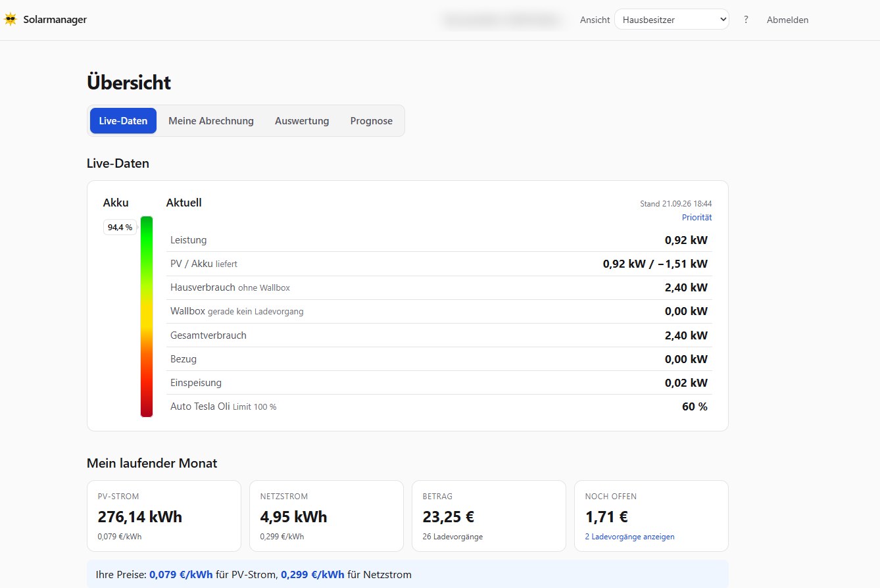Click the Auto Tesla Oli row
This screenshot has width=880, height=588.
pos(439,406)
